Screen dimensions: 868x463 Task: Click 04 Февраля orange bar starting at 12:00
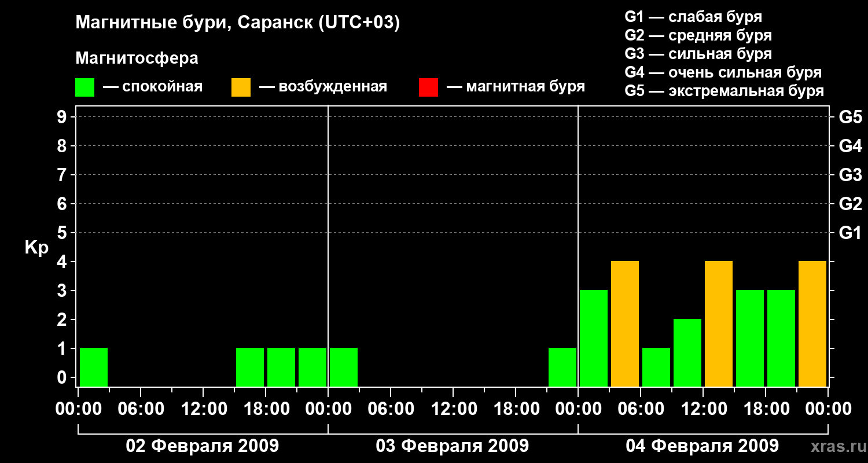click(719, 324)
